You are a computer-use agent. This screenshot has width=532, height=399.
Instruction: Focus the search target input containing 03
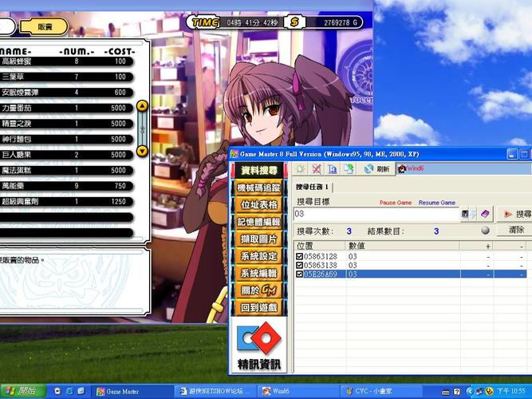tap(376, 214)
